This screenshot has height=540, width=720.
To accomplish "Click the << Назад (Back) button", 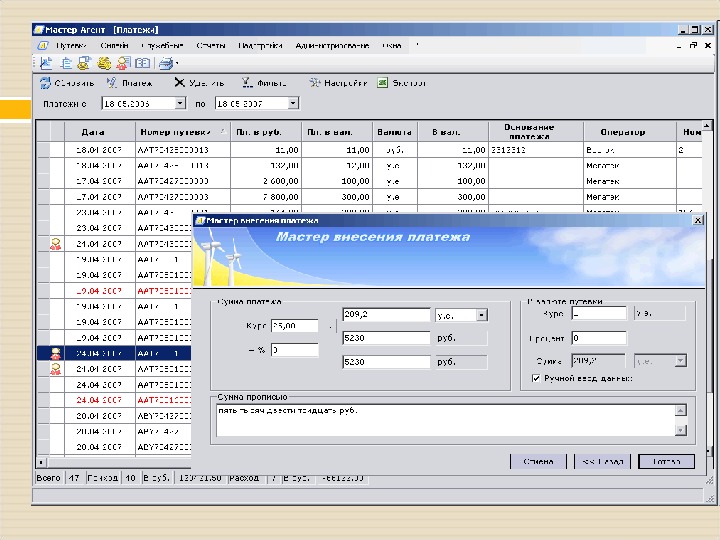I will pyautogui.click(x=602, y=462).
